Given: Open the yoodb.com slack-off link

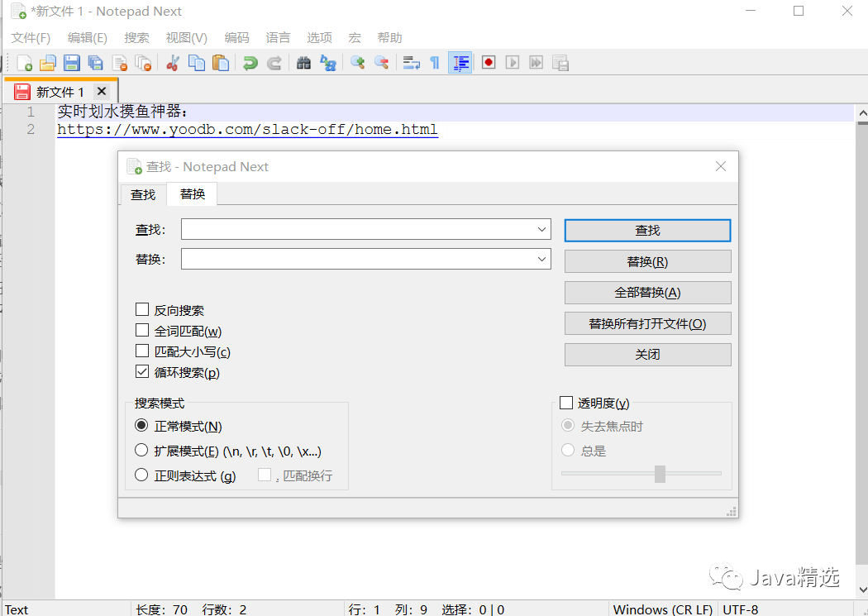Looking at the screenshot, I should [x=247, y=130].
